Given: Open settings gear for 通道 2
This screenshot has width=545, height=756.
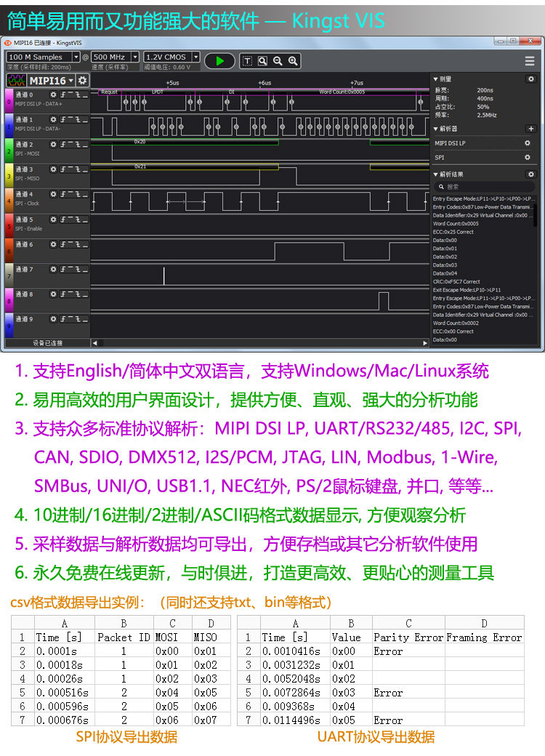Looking at the screenshot, I should 54,145.
